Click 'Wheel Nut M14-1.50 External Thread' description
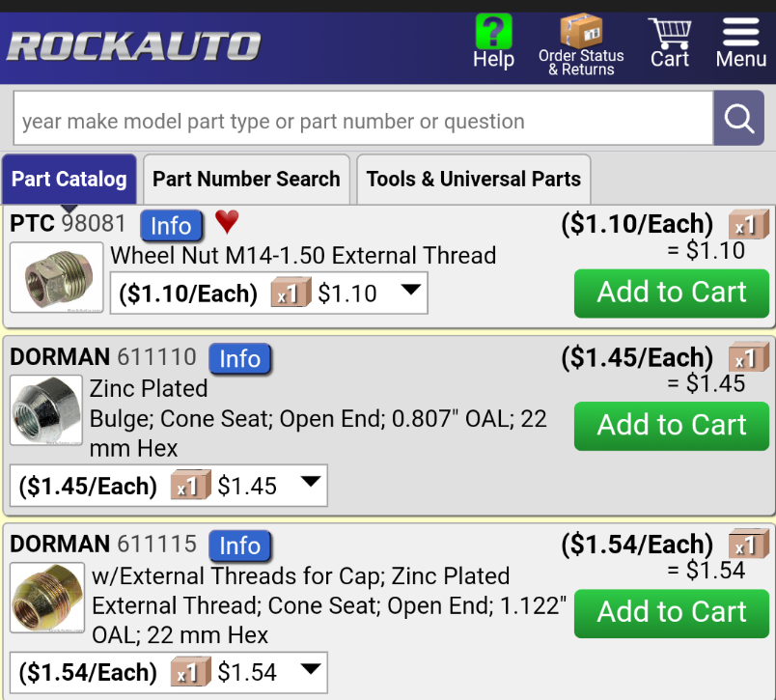The height and width of the screenshot is (700, 776). (x=303, y=256)
